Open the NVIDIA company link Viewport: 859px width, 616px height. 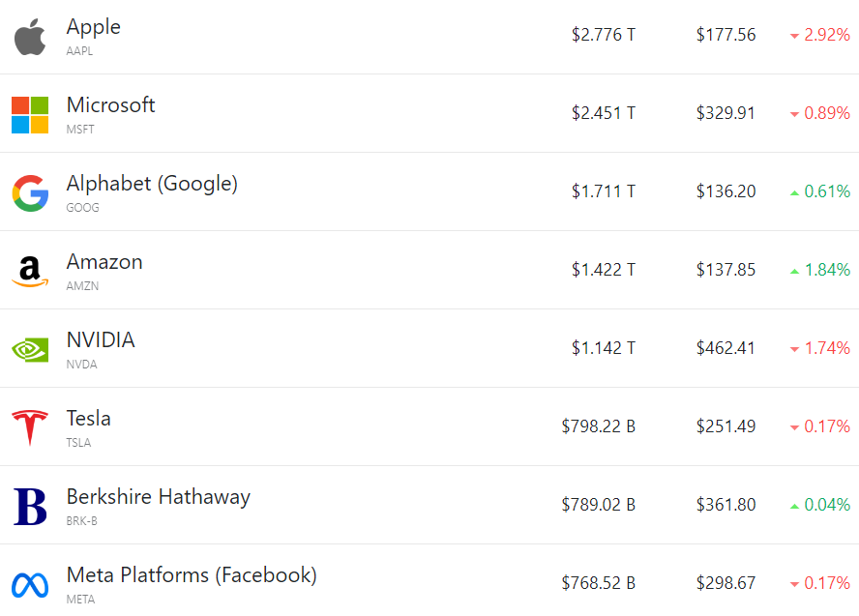[101, 340]
